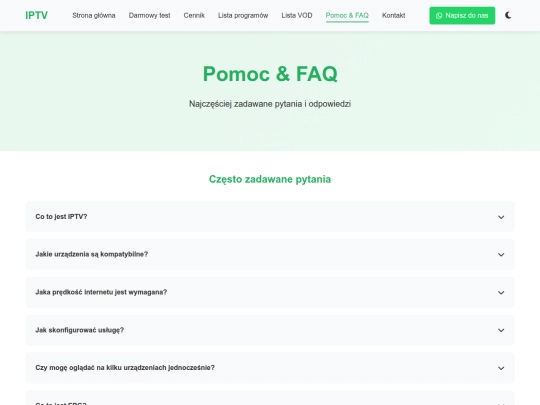Expand the chevron for Jaka prędkość internetu jest wymagana?
The image size is (540, 405).
[501, 292]
